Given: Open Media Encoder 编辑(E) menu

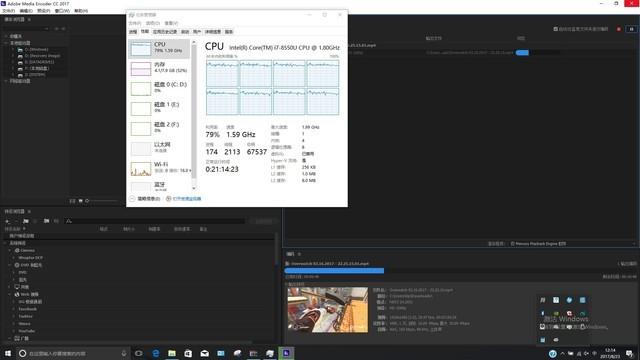Looking at the screenshot, I should pos(26,11).
